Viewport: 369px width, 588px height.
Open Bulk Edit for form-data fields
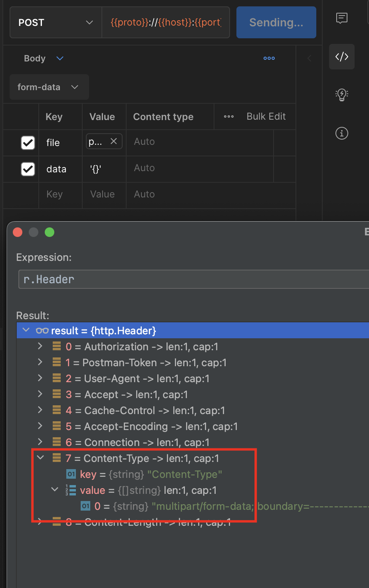[x=266, y=116]
